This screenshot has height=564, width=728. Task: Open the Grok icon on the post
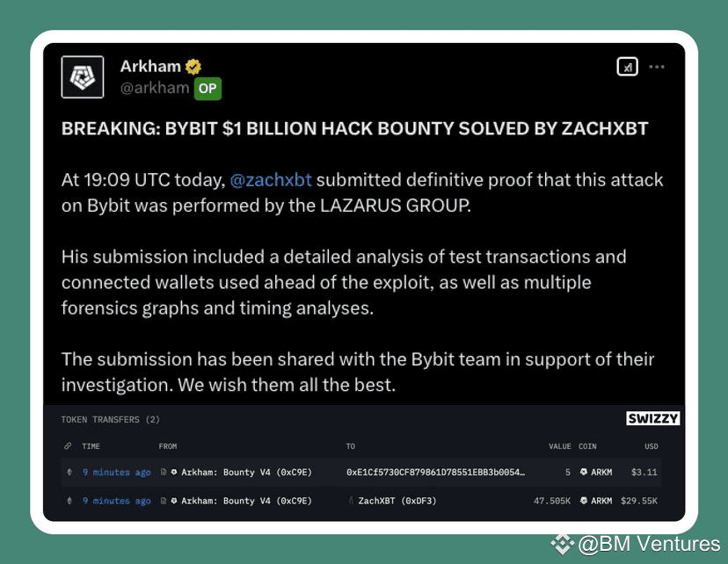627,67
